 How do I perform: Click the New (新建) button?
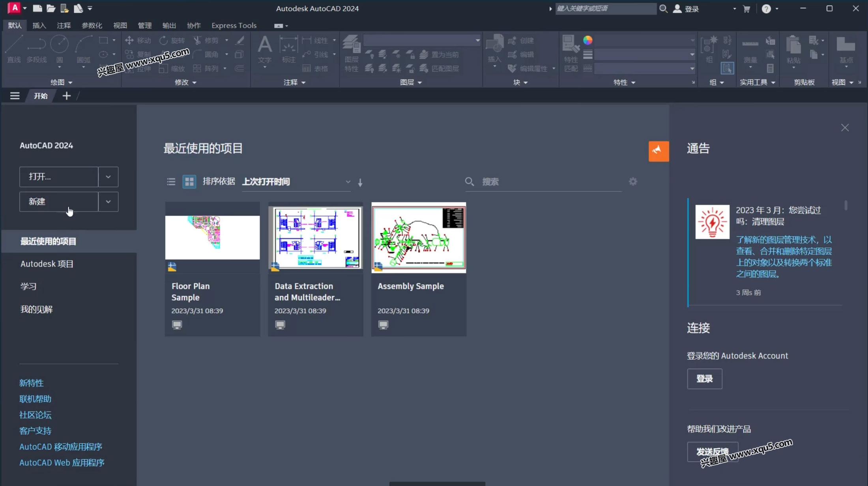59,202
